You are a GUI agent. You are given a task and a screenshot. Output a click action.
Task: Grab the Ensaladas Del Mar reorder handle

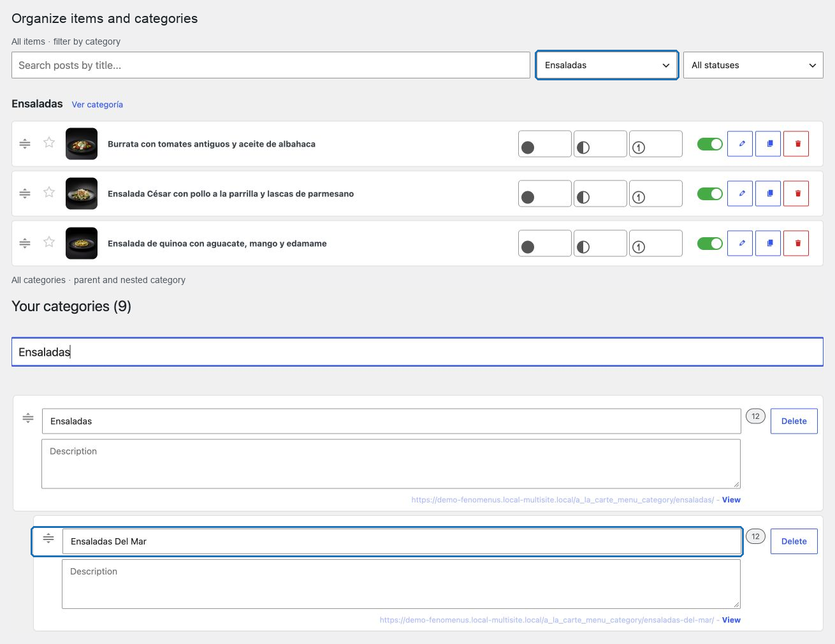point(48,538)
